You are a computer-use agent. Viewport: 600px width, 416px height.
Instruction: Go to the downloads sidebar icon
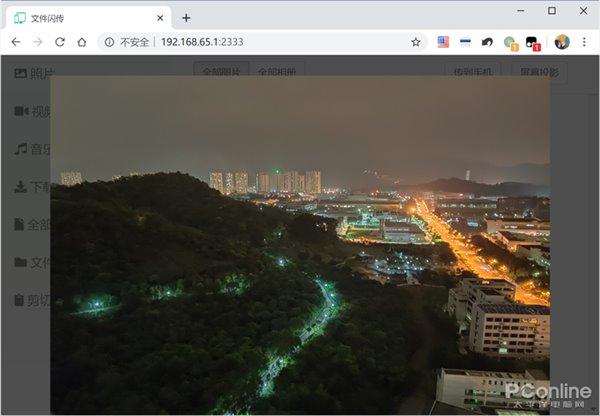pyautogui.click(x=20, y=186)
